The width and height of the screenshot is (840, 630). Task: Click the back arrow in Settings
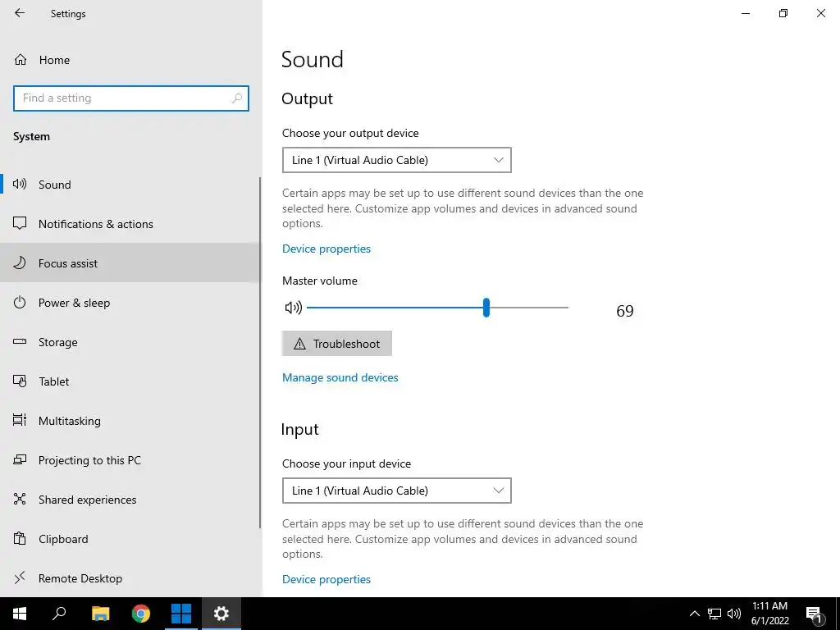click(20, 13)
